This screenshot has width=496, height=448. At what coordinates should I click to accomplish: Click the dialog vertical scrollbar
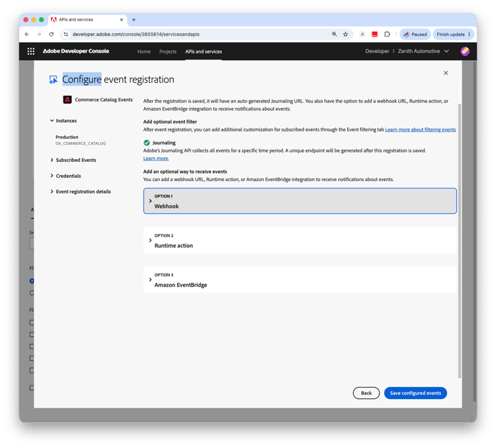(x=460, y=241)
